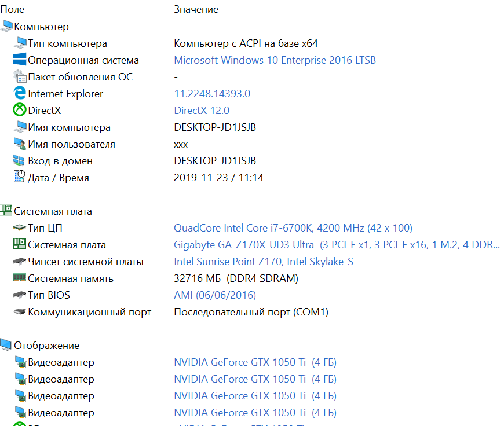
Task: Select the Отображение section header
Action: pos(46,346)
